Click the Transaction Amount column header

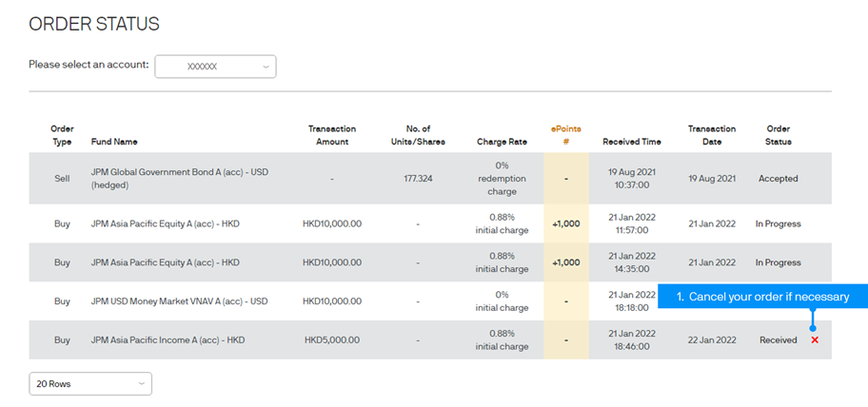click(332, 135)
